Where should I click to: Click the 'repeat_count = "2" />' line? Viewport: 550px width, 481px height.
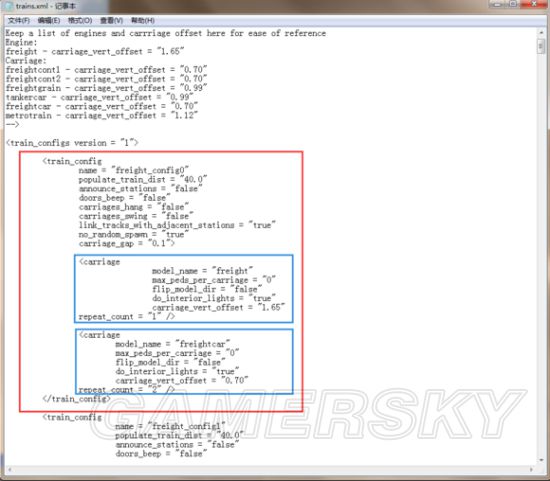(x=127, y=390)
